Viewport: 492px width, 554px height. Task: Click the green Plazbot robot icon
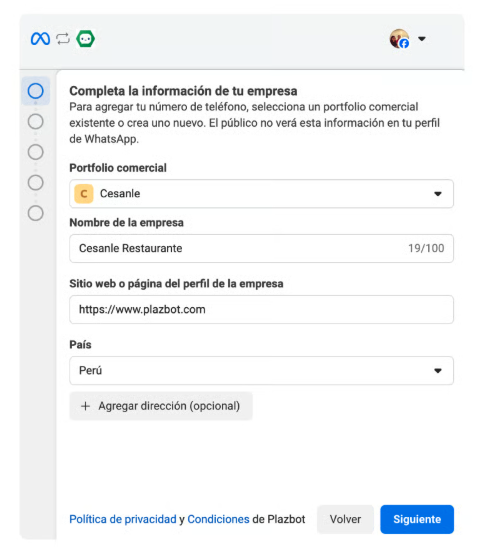click(85, 39)
